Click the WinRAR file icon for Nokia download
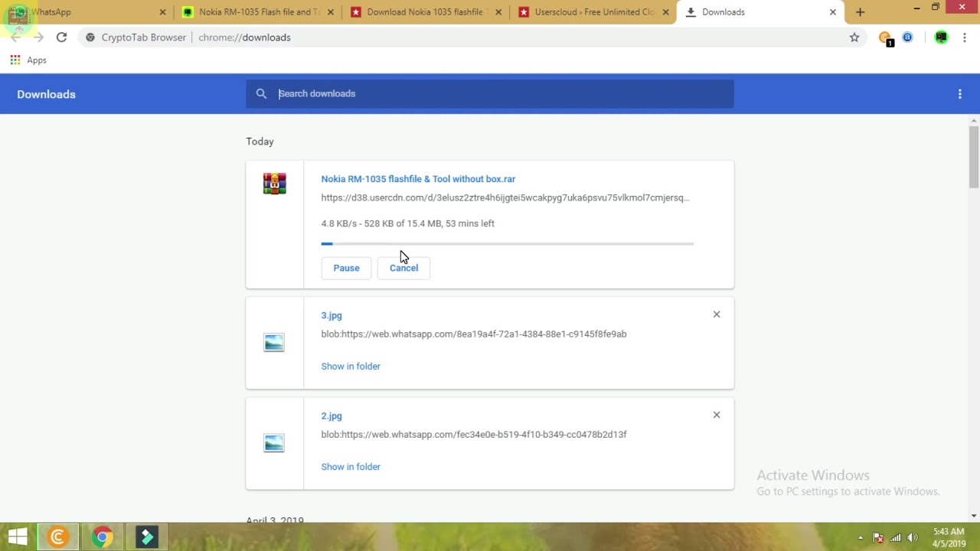Image resolution: width=980 pixels, height=551 pixels. [x=274, y=184]
